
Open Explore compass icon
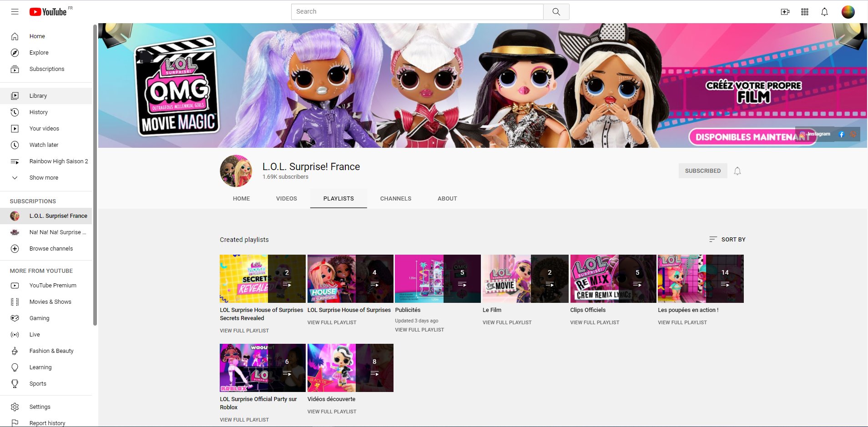click(15, 53)
